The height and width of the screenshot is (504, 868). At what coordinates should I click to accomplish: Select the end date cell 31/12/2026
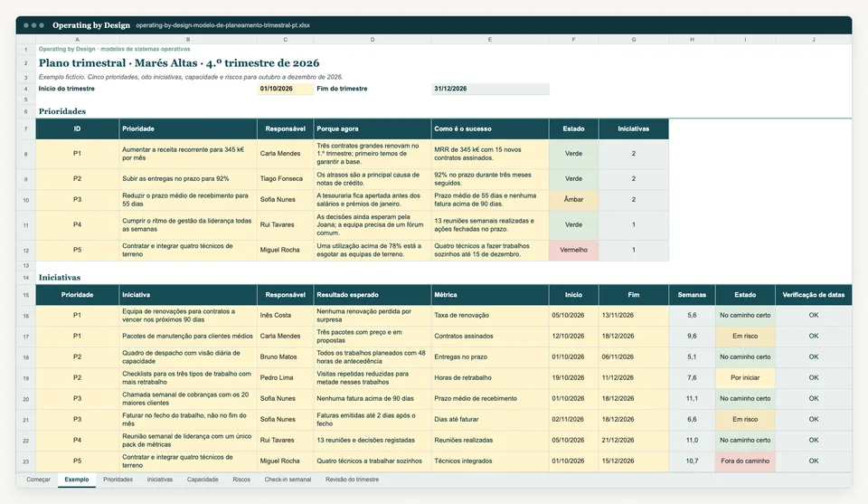[490, 89]
